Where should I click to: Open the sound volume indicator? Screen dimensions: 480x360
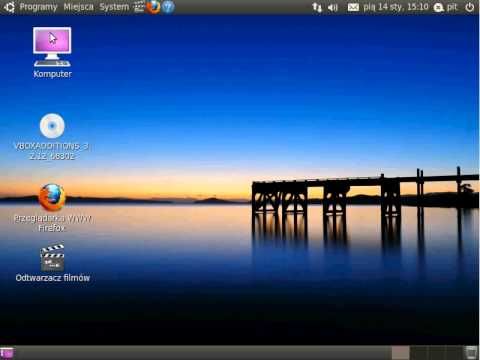(333, 7)
